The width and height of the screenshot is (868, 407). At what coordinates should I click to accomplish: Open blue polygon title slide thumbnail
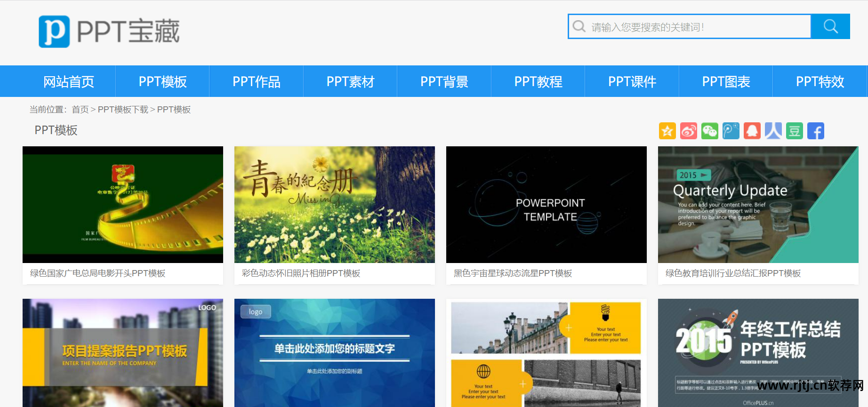[x=335, y=353]
